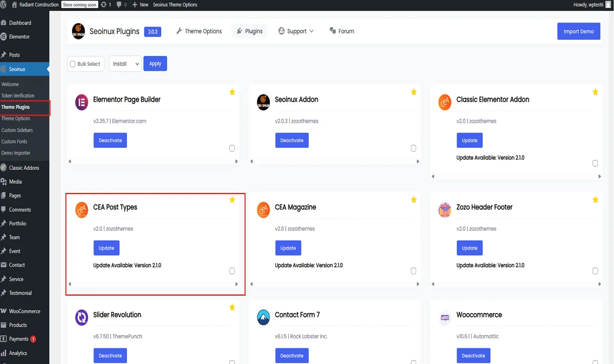Image resolution: width=614 pixels, height=364 pixels.
Task: Click the Seoinux Addon plugin icon
Action: click(x=263, y=103)
